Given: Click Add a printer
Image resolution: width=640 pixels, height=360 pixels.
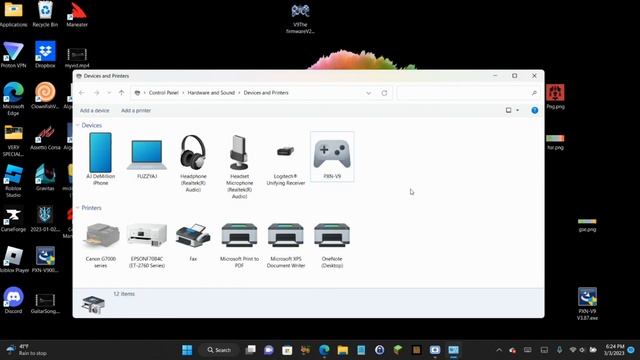Looking at the screenshot, I should [x=136, y=111].
